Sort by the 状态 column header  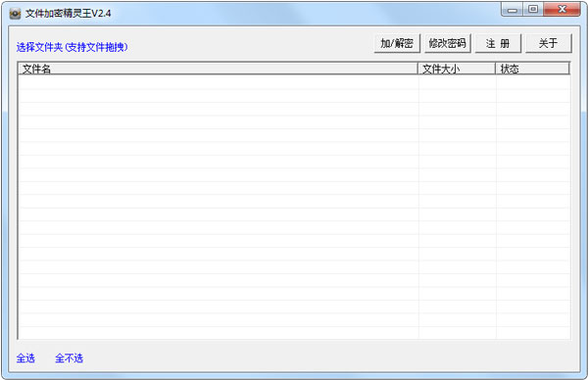(x=532, y=69)
